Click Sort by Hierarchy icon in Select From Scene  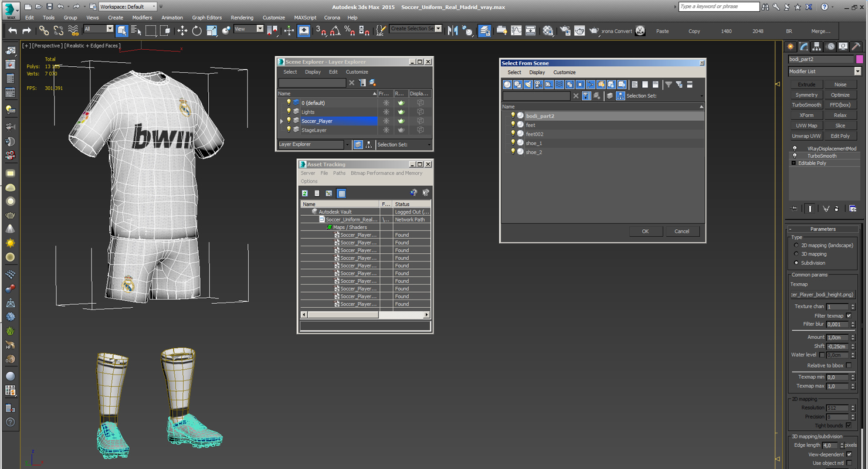(x=620, y=96)
